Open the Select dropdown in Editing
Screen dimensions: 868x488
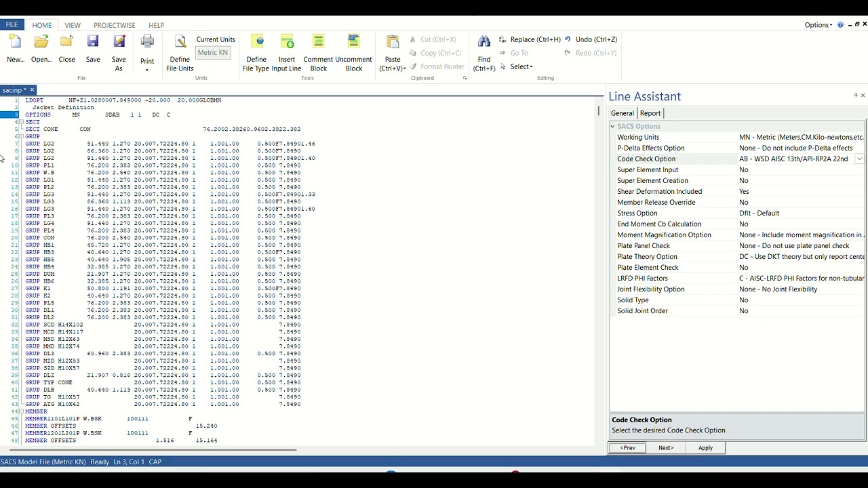[x=516, y=66]
